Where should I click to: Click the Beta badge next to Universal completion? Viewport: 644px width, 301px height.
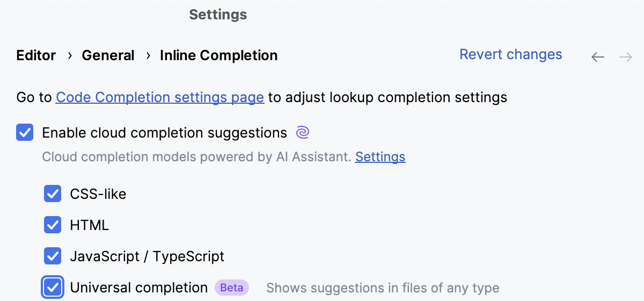232,288
